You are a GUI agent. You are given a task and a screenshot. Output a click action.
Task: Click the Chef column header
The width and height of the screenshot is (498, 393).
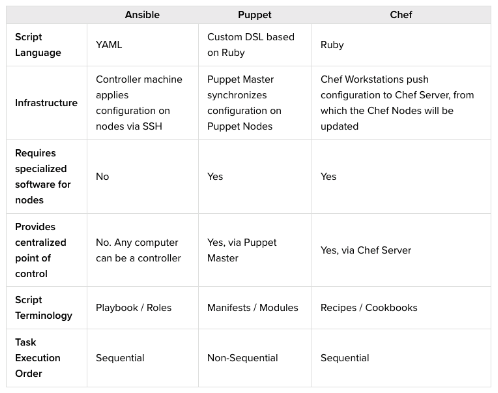401,15
